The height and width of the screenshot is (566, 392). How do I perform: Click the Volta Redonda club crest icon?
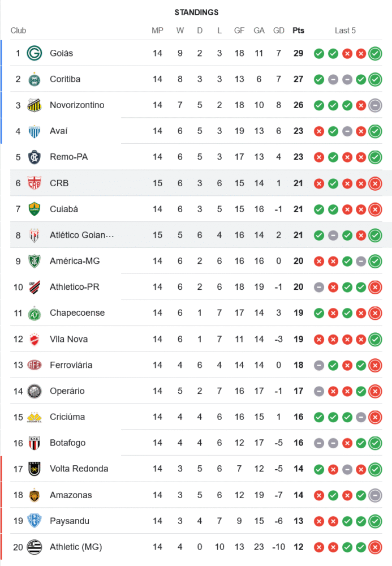coord(35,469)
